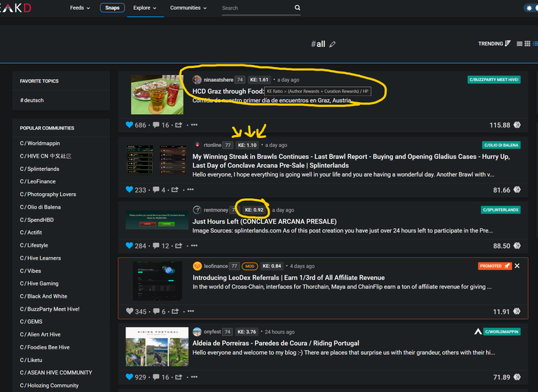
Task: Open Introducing LeoDex Referrals post title
Action: click(289, 278)
